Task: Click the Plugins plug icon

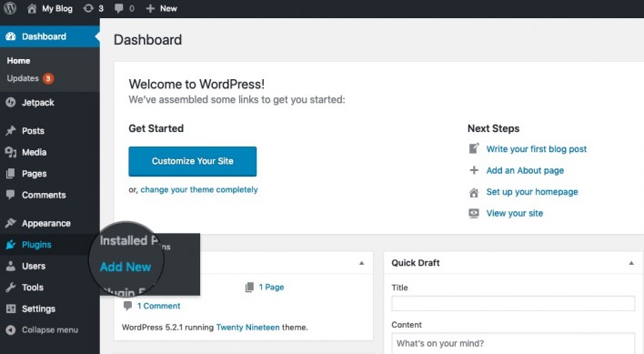Action: 11,245
